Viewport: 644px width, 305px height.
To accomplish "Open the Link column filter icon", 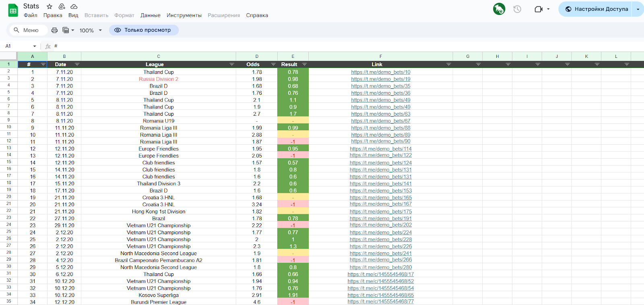I will click(448, 64).
